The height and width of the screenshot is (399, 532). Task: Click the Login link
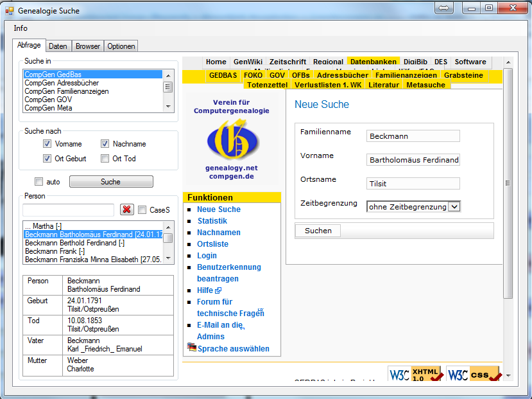click(x=207, y=255)
